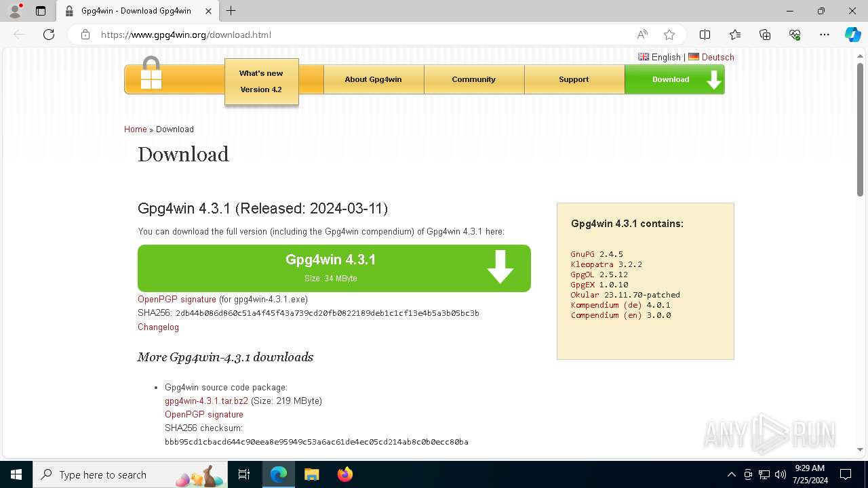Open the GpgOL component link
Screen dimensions: 868x488
tap(583, 274)
